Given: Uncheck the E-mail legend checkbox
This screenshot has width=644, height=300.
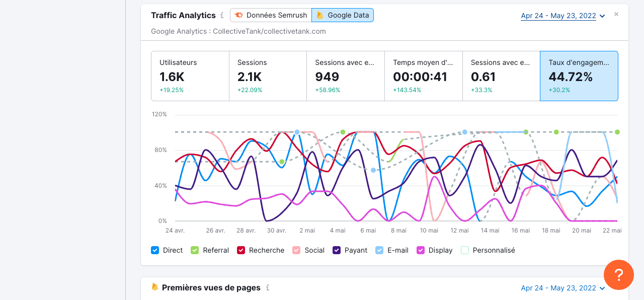Looking at the screenshot, I should 379,250.
